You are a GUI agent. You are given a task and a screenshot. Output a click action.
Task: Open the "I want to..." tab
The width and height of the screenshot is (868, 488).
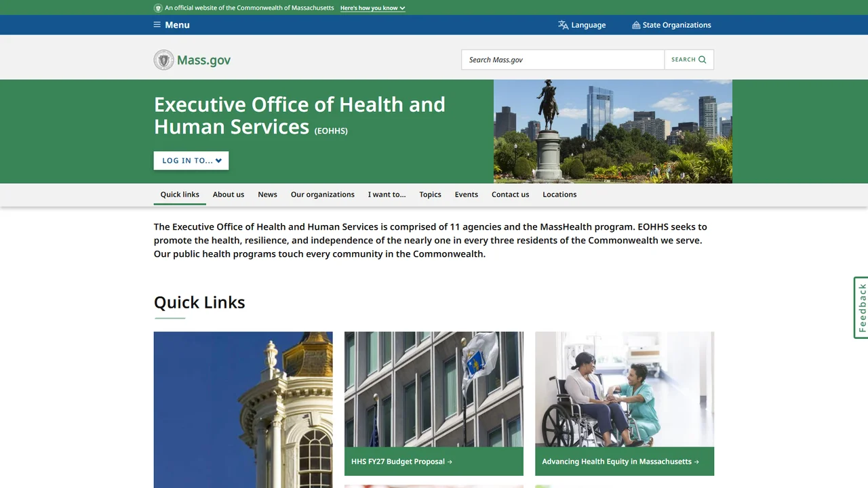point(387,195)
